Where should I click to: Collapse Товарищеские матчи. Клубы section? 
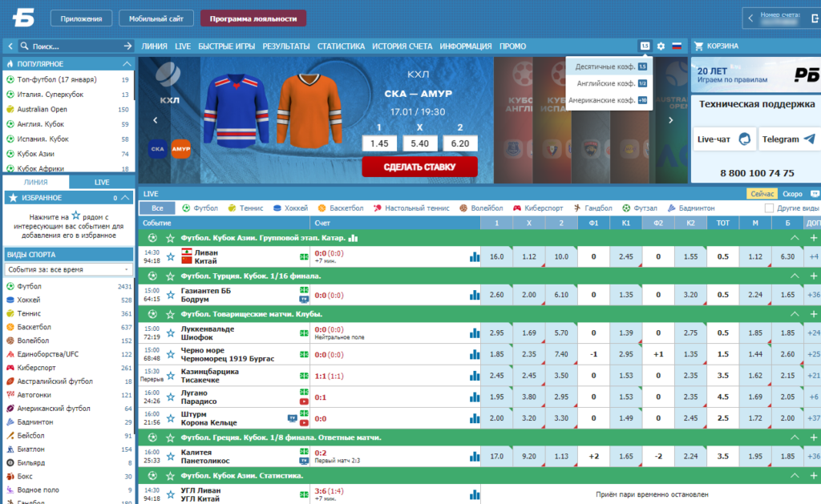[x=795, y=315]
